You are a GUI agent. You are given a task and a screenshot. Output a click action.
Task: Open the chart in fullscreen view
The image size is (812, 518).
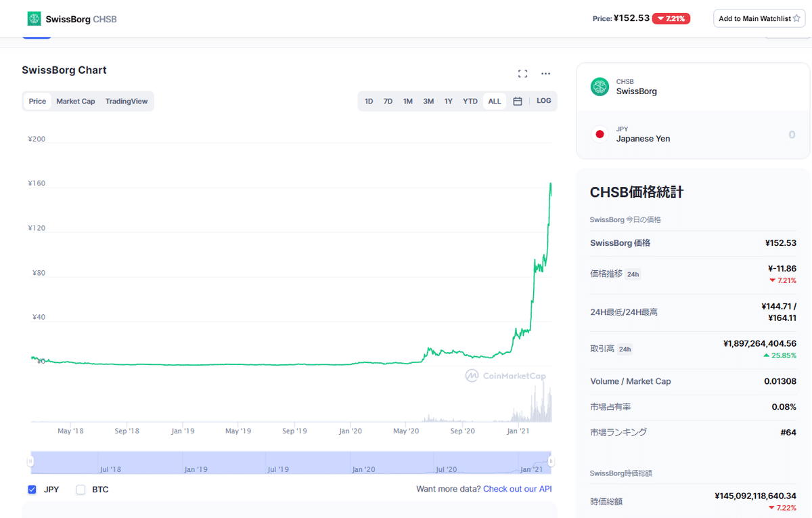click(x=522, y=73)
